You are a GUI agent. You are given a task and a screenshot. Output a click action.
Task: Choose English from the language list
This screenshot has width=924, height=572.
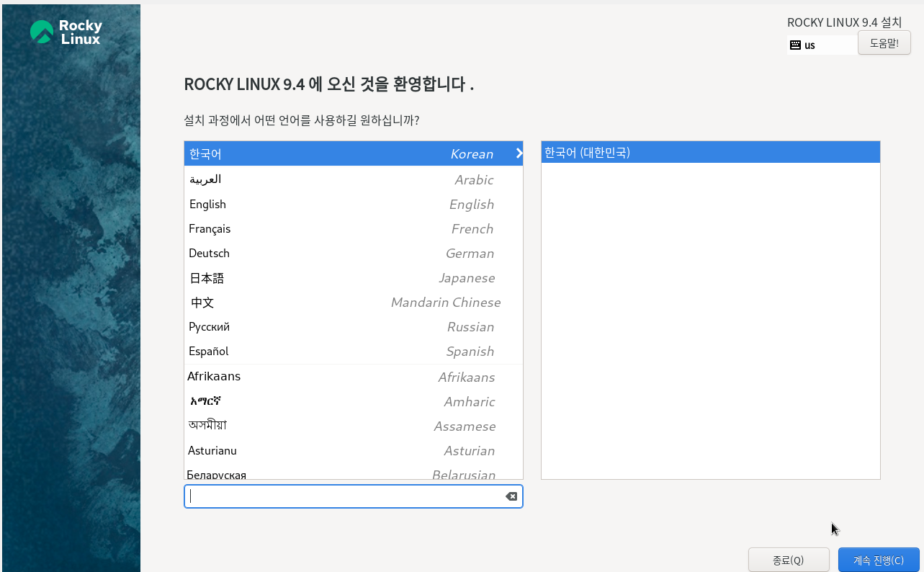tap(353, 204)
